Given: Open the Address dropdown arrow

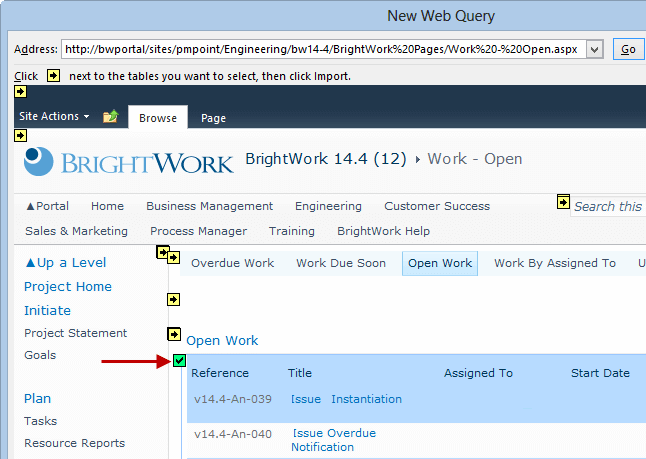Looking at the screenshot, I should 594,50.
